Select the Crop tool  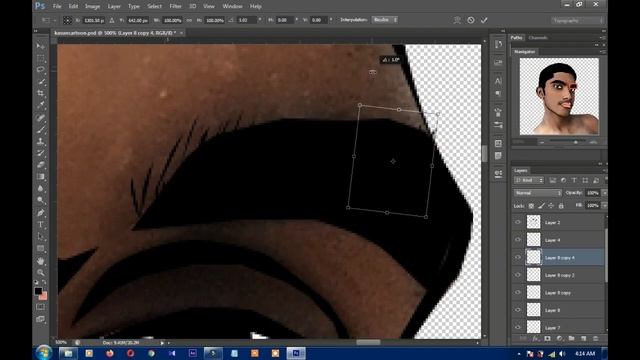tap(40, 93)
